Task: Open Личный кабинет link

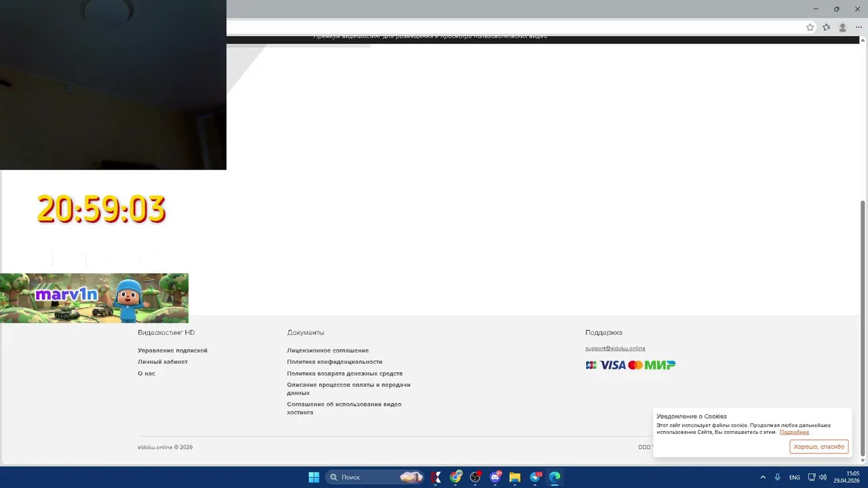Action: click(x=163, y=362)
